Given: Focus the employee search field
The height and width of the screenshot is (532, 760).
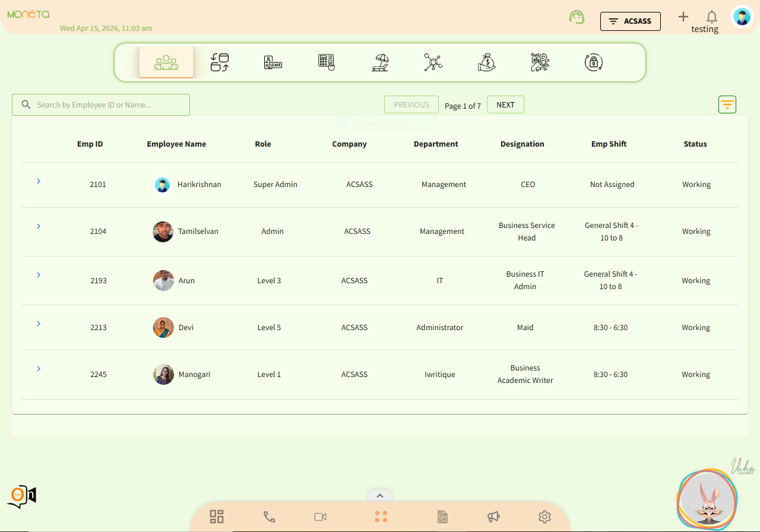Looking at the screenshot, I should 101,104.
